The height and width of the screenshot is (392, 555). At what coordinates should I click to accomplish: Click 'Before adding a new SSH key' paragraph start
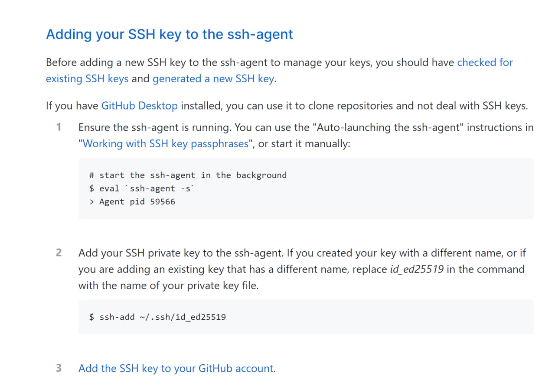[117, 62]
